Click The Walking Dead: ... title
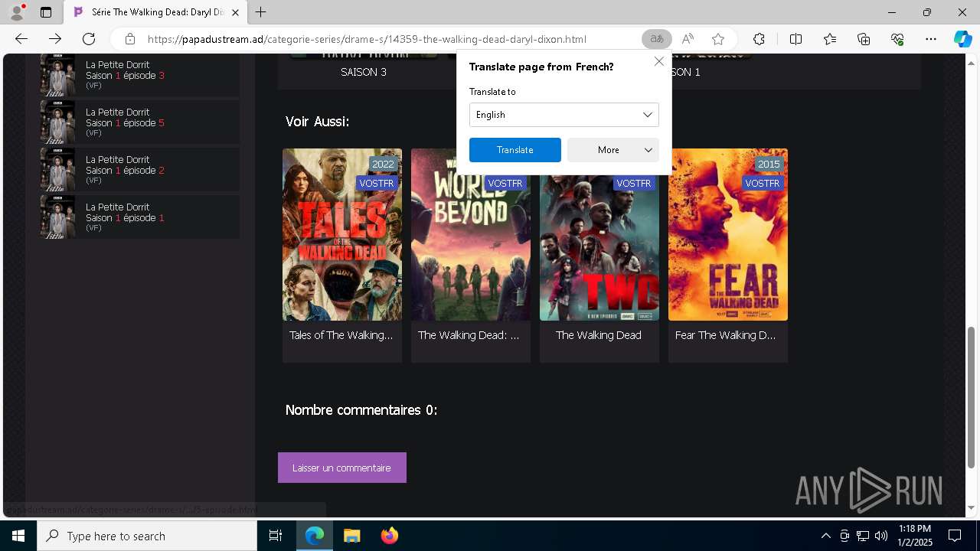This screenshot has width=980, height=551. click(469, 335)
